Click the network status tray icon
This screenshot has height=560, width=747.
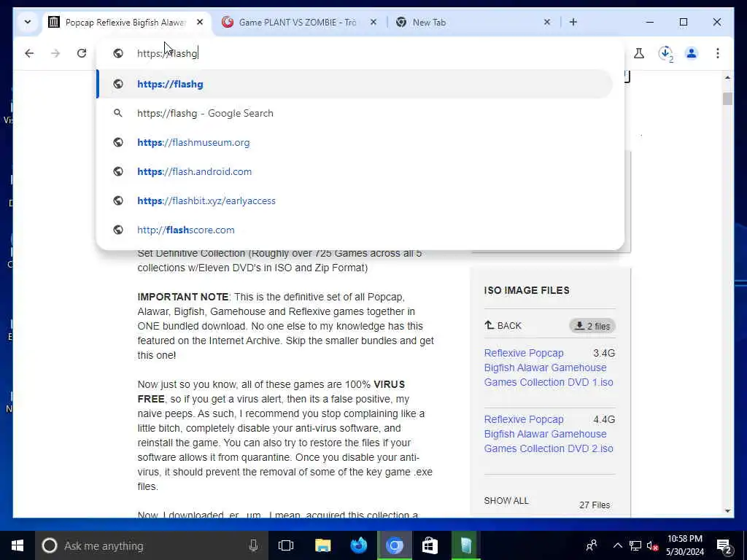pyautogui.click(x=635, y=545)
